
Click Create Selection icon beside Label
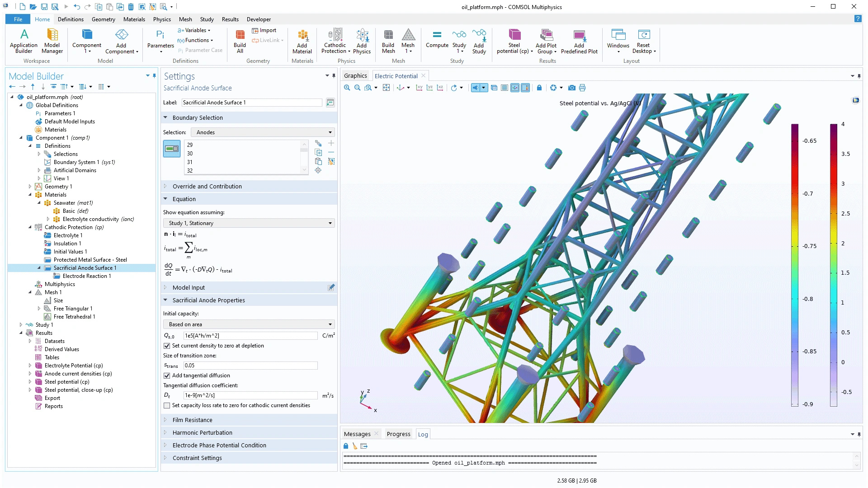tap(330, 103)
